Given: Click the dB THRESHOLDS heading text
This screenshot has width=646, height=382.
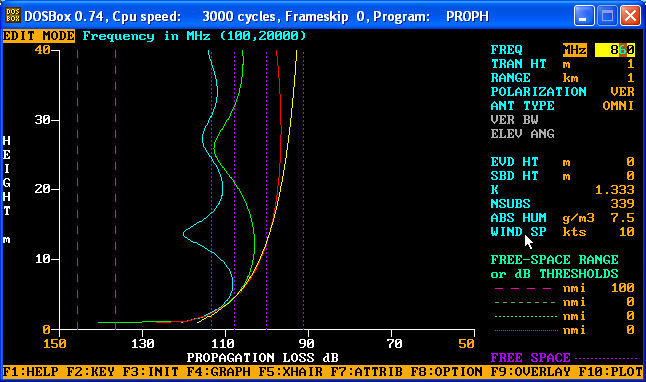Looking at the screenshot, I should click(566, 274).
